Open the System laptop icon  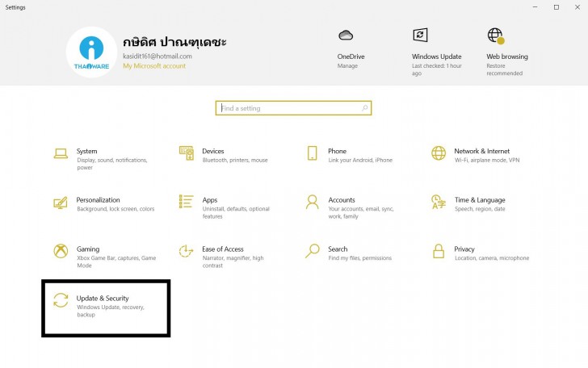coord(61,153)
